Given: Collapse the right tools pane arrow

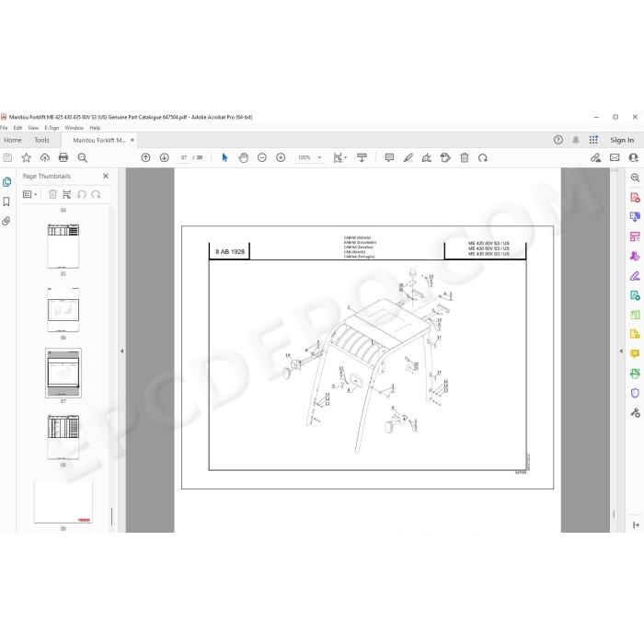Looking at the screenshot, I should coord(621,351).
